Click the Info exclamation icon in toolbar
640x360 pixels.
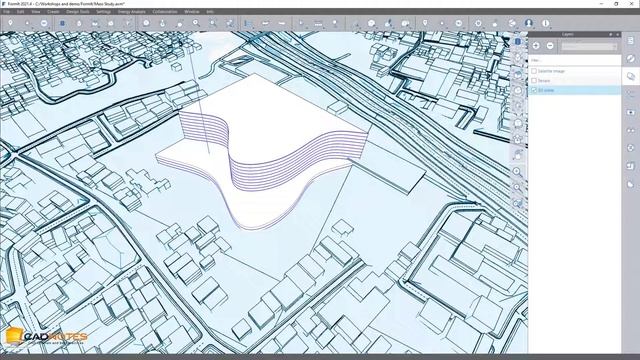pos(546,23)
